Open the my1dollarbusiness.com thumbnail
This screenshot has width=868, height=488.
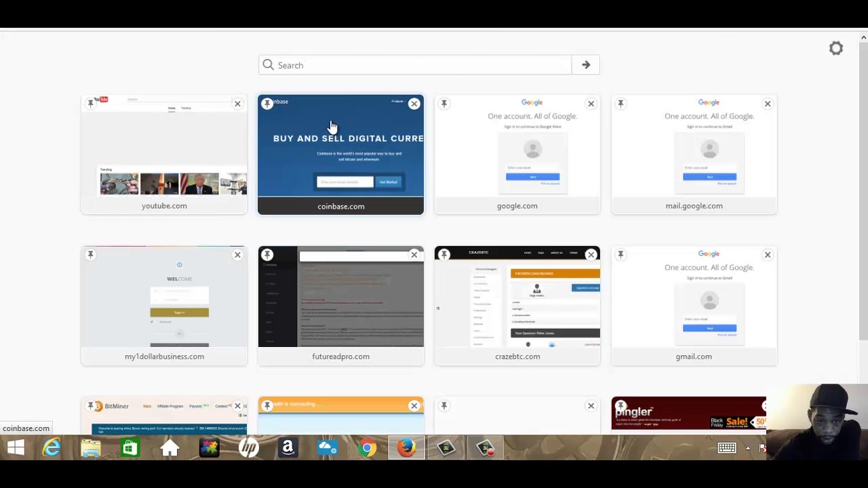pyautogui.click(x=164, y=298)
